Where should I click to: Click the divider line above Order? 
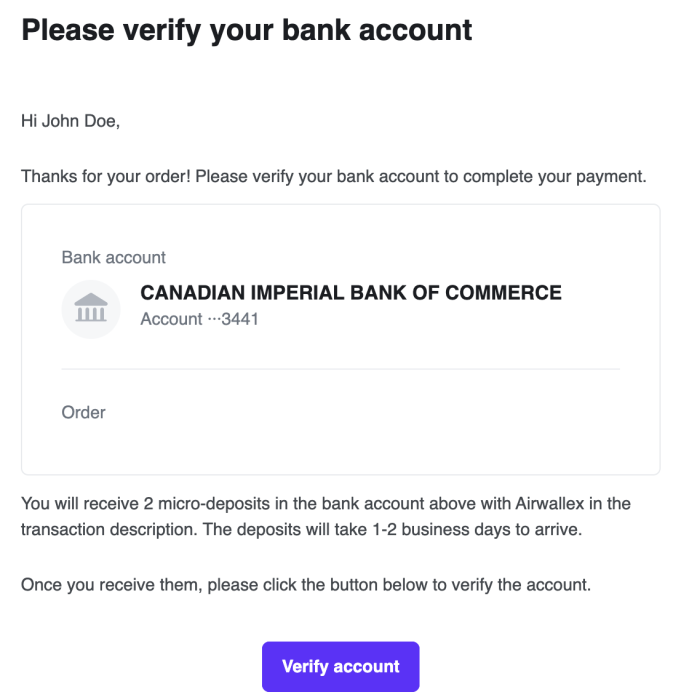click(340, 369)
